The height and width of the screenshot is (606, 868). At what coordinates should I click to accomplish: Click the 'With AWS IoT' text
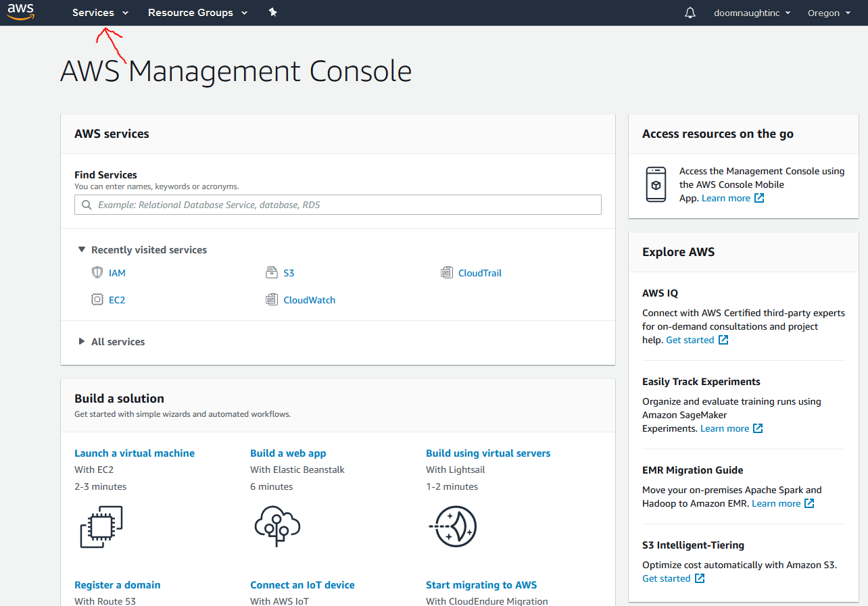(279, 601)
